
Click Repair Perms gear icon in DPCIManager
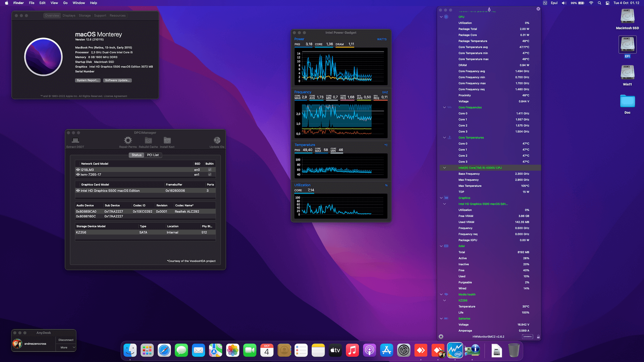pyautogui.click(x=128, y=140)
